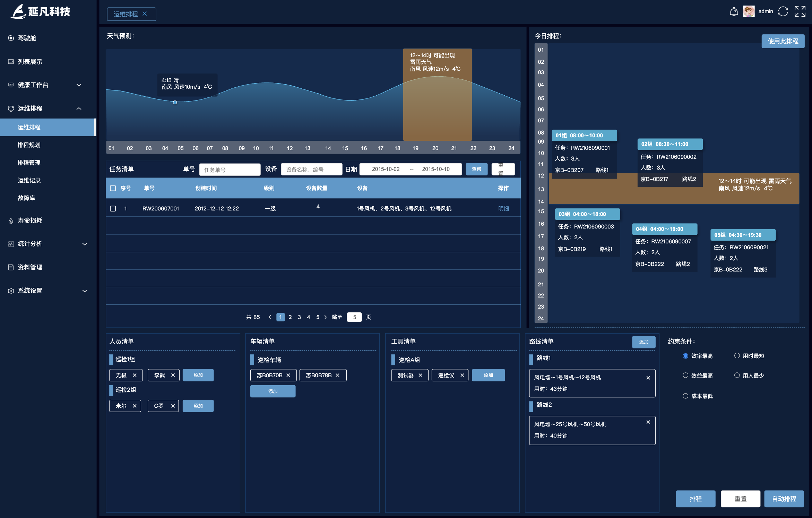Click the 自动排程 button

click(x=784, y=499)
